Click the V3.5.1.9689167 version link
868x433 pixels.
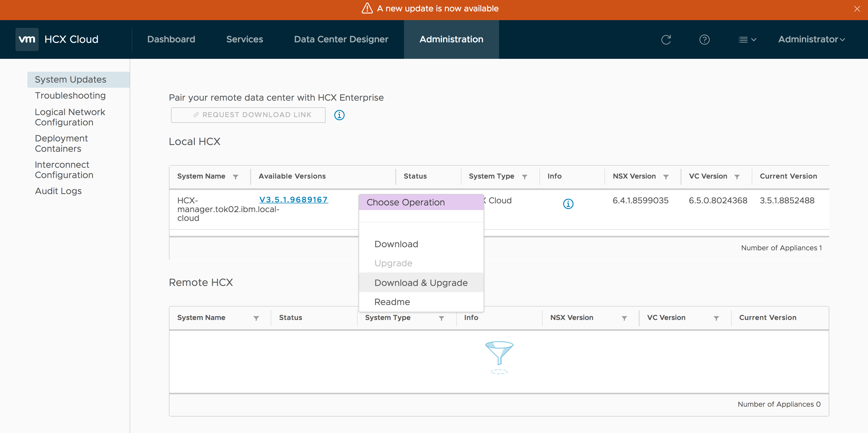point(293,200)
